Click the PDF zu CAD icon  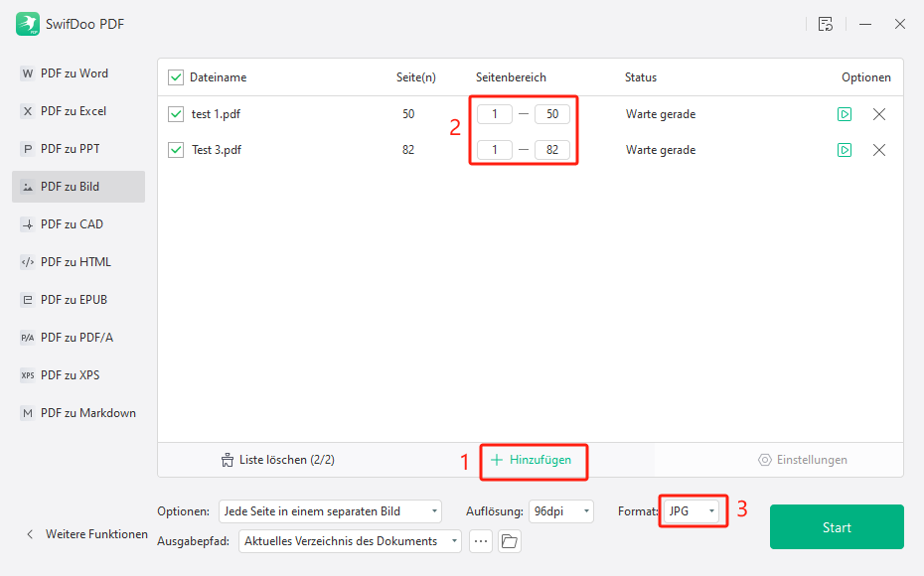tap(27, 224)
